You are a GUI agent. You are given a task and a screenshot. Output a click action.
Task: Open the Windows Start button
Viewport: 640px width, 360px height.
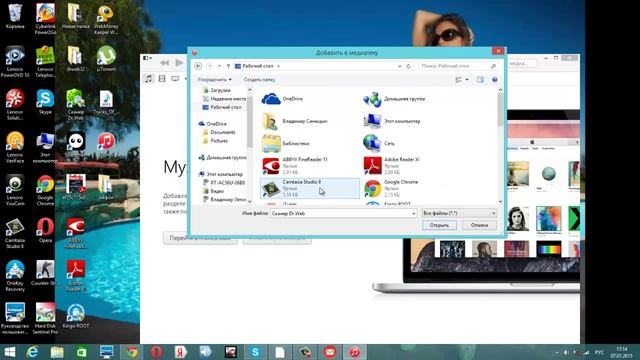tap(9, 352)
